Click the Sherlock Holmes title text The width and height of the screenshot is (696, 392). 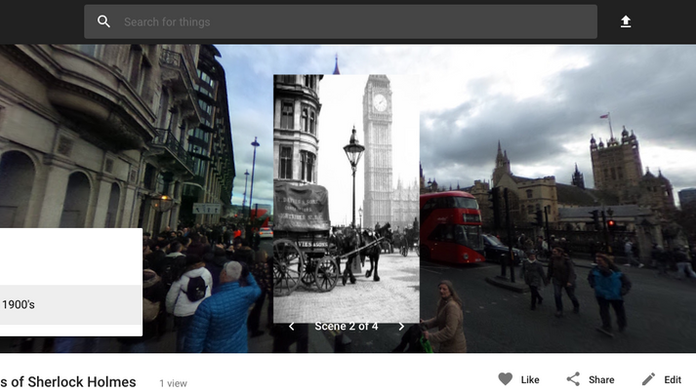point(68,382)
